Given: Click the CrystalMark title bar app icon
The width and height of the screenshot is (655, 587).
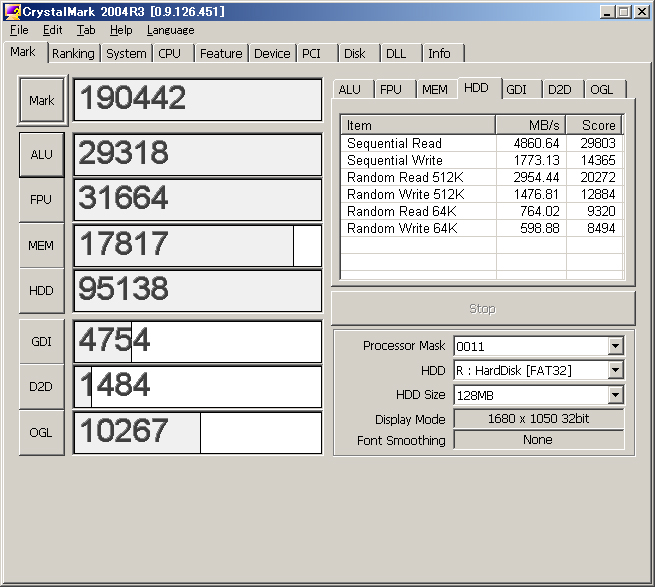Looking at the screenshot, I should 13,11.
